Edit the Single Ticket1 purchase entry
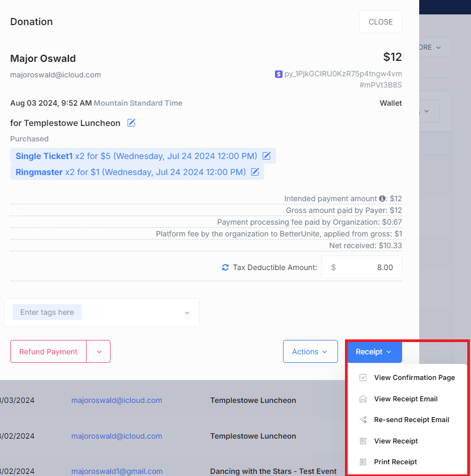The width and height of the screenshot is (471, 476). click(266, 155)
